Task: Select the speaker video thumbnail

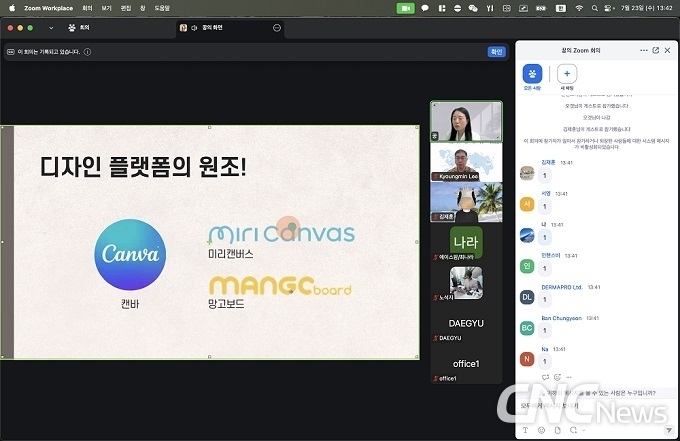Action: pyautogui.click(x=466, y=121)
